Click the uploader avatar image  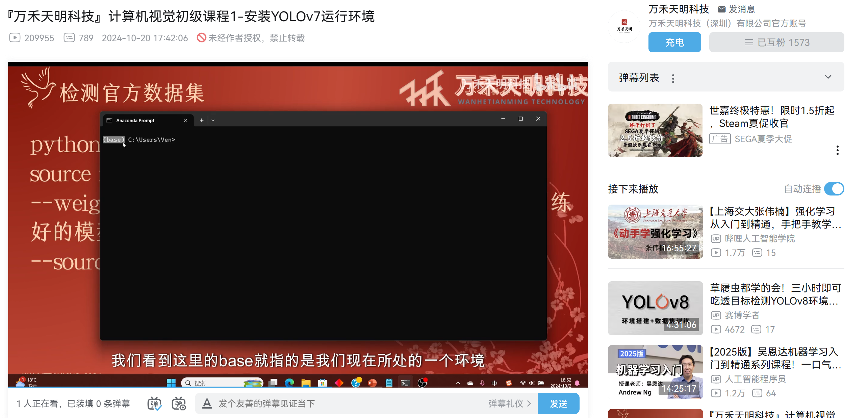[624, 26]
